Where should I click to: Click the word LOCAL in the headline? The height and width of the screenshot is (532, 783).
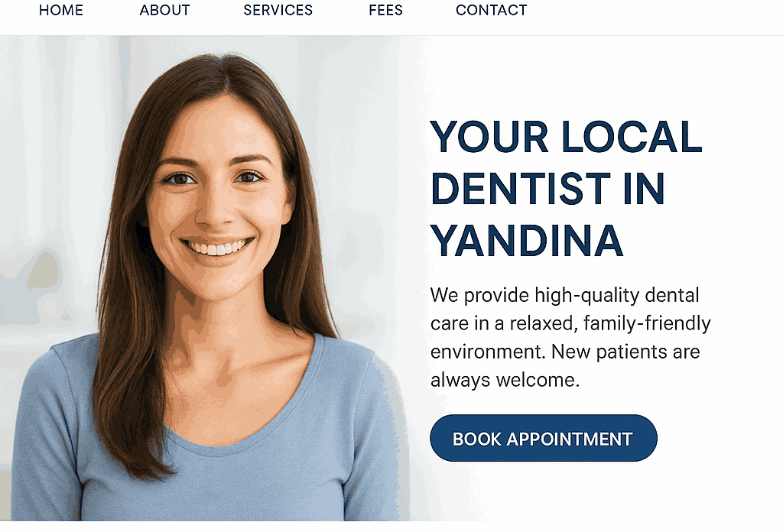[632, 136]
